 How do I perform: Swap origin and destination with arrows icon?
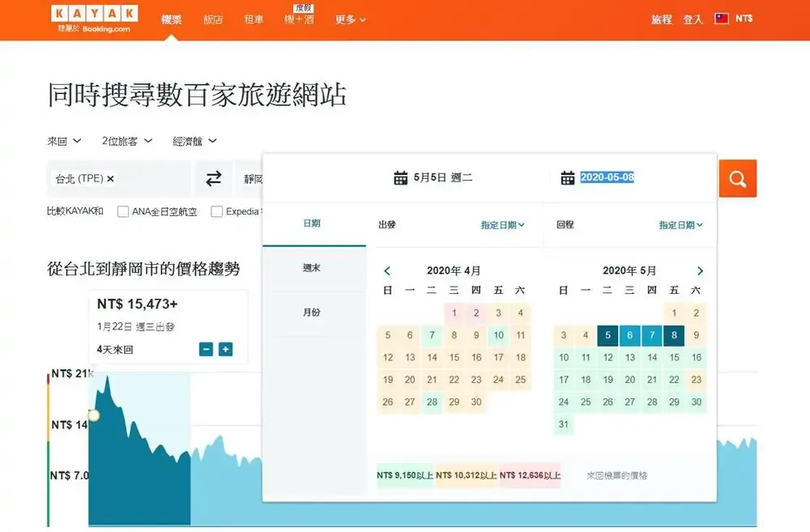click(x=213, y=179)
